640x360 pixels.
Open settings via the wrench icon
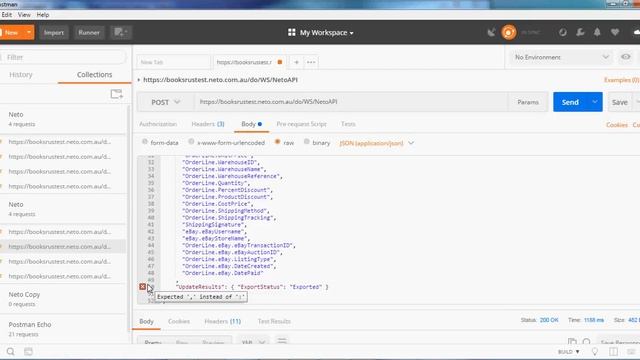tap(580, 33)
